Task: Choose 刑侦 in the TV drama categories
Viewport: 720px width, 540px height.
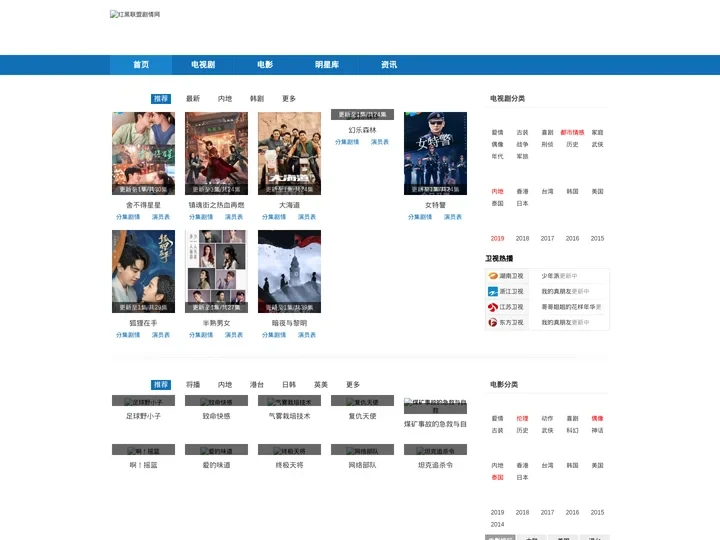Action: (x=547, y=145)
